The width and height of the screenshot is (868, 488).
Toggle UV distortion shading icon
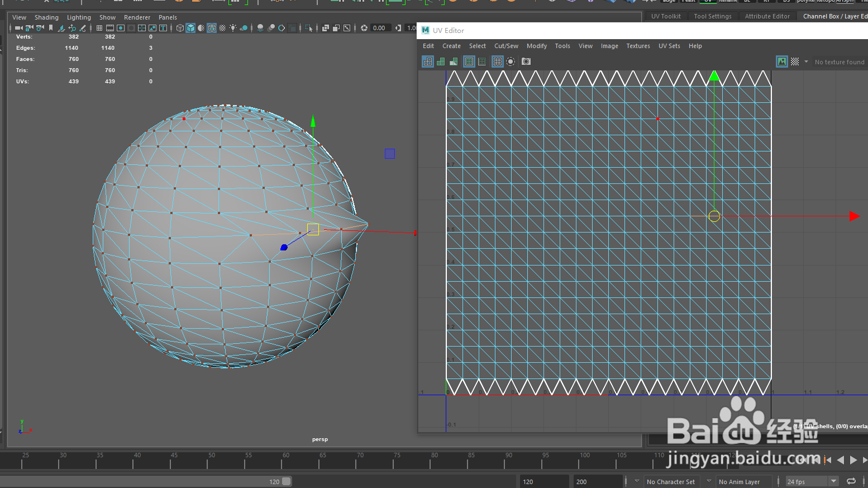[454, 61]
